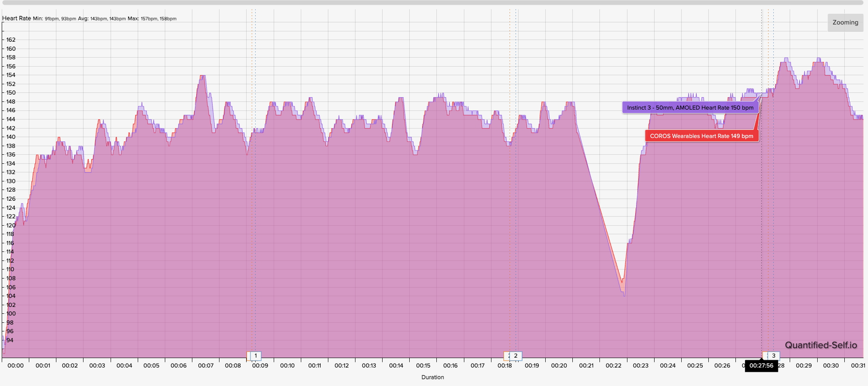This screenshot has height=386, width=868.
Task: Click the 100 heart rate axis value
Action: tap(11, 313)
